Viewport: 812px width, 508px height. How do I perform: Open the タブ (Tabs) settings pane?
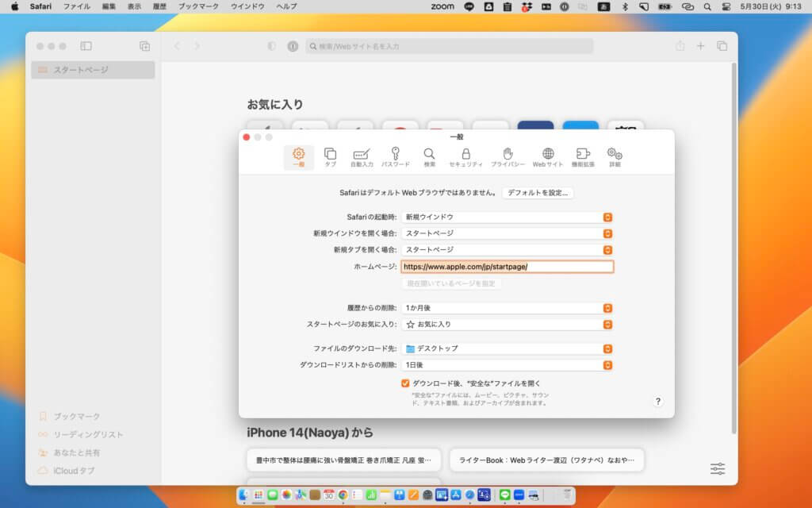click(330, 157)
